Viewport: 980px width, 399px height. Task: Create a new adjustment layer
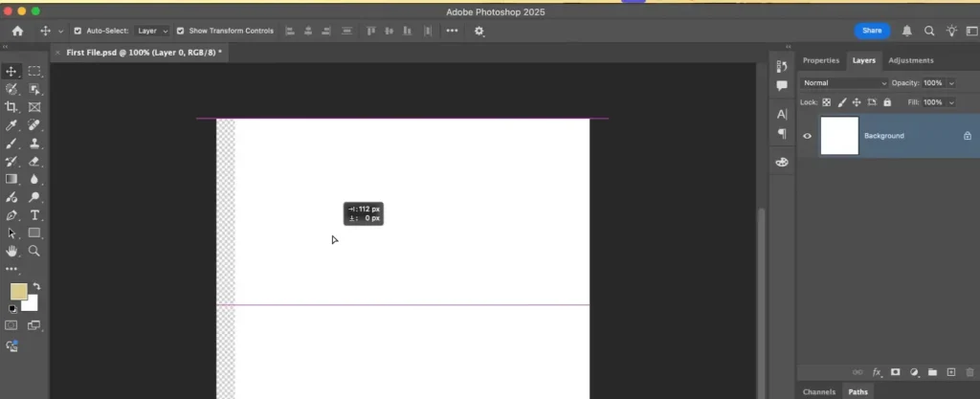point(914,372)
